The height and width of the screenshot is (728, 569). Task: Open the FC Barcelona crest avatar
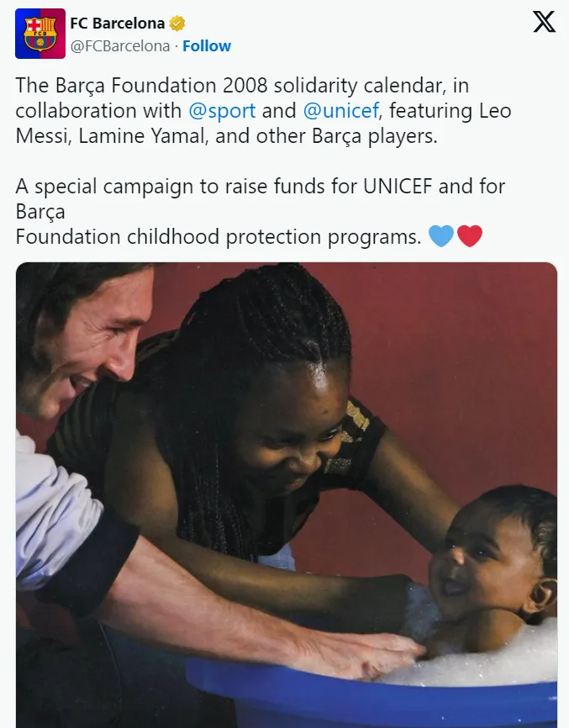point(40,34)
